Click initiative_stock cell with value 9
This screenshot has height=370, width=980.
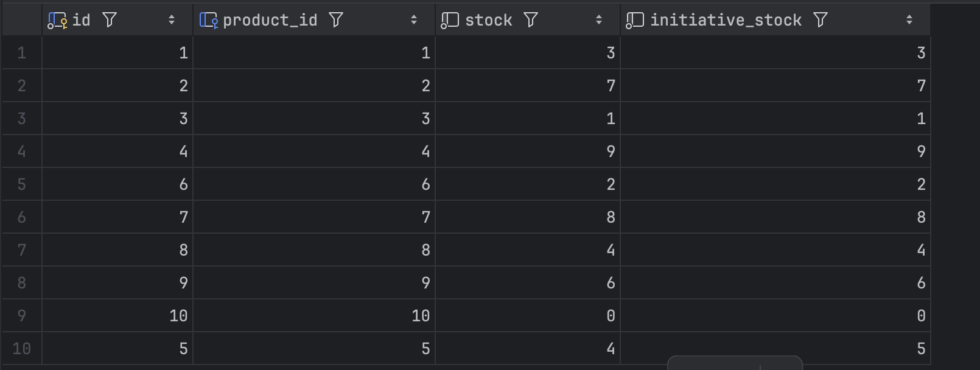(x=775, y=152)
